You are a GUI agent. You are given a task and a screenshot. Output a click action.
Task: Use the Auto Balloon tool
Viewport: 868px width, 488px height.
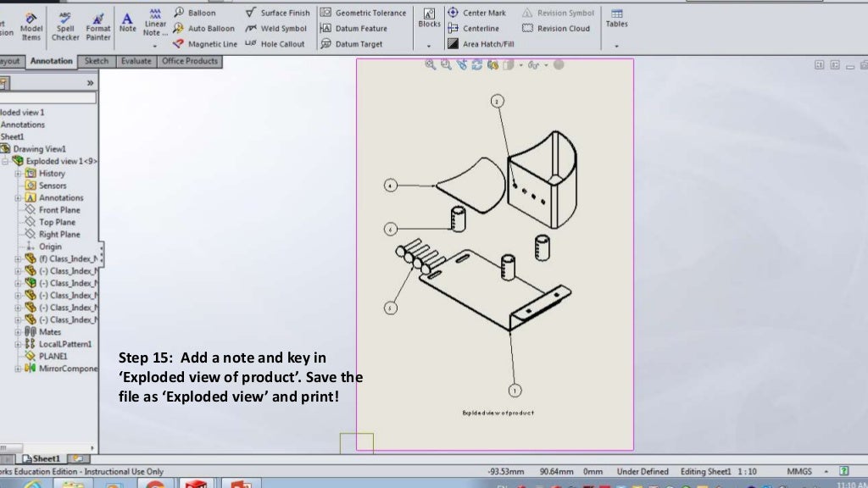(203, 28)
